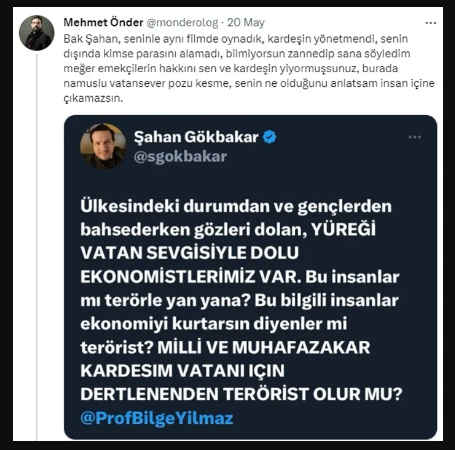
Task: Open the three-dot menu inside the quoted tweet
Action: point(415,137)
